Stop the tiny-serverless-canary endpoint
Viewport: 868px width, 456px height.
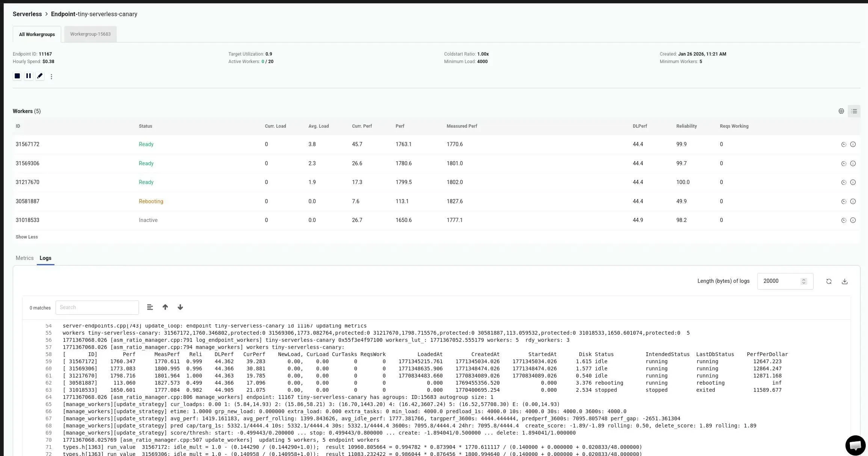[x=17, y=76]
